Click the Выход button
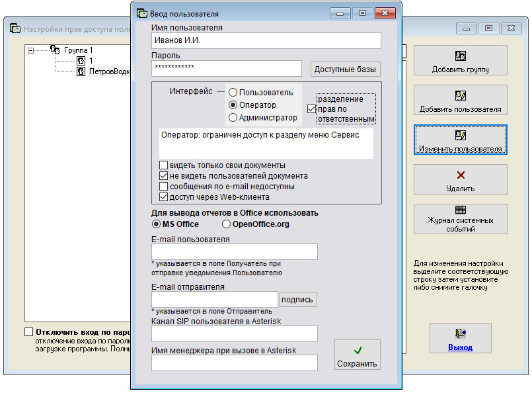Screen dimensions: 532x393 coord(461,338)
